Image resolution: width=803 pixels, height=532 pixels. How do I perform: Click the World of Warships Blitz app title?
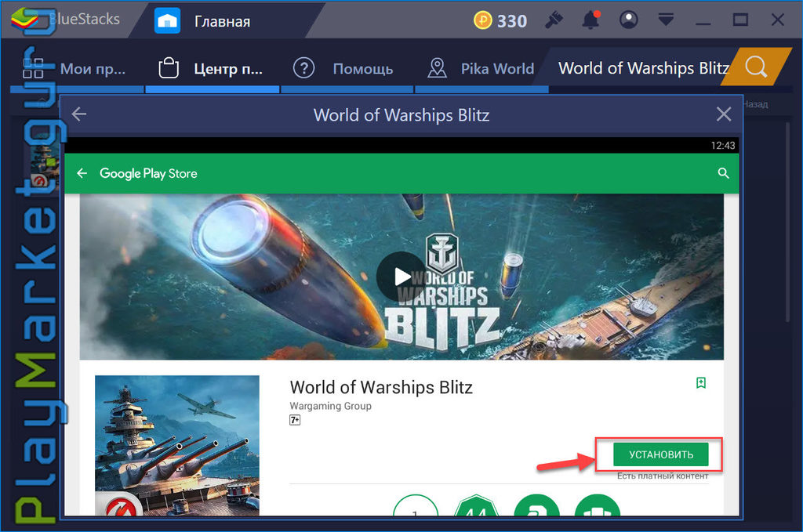381,387
